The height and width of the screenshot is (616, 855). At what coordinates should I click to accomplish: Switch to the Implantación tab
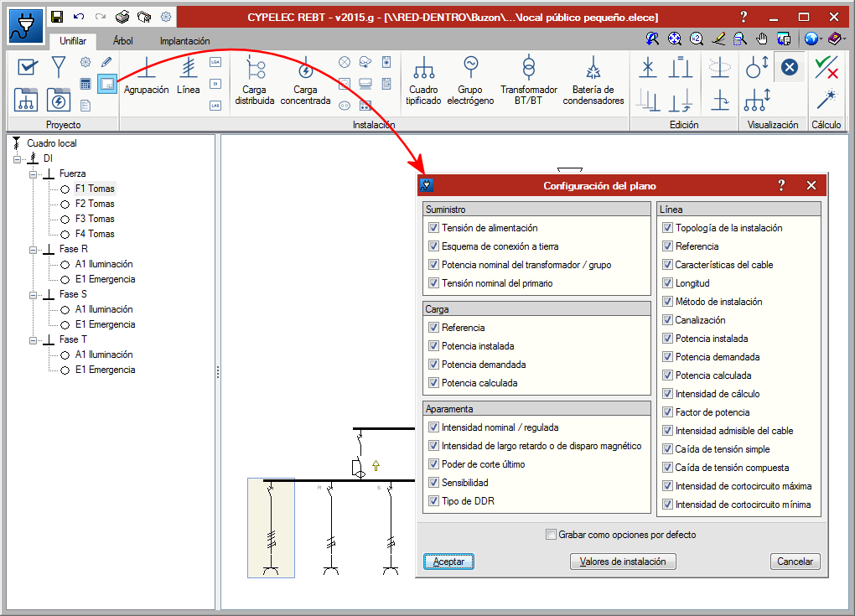[185, 41]
